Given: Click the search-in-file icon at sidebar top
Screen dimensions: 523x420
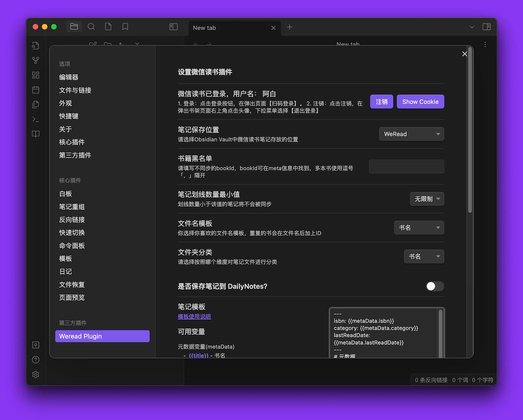Looking at the screenshot, I should (35, 45).
